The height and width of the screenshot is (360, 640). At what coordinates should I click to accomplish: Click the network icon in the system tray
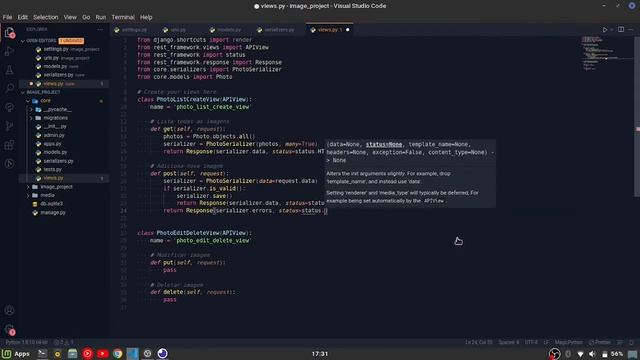580,354
